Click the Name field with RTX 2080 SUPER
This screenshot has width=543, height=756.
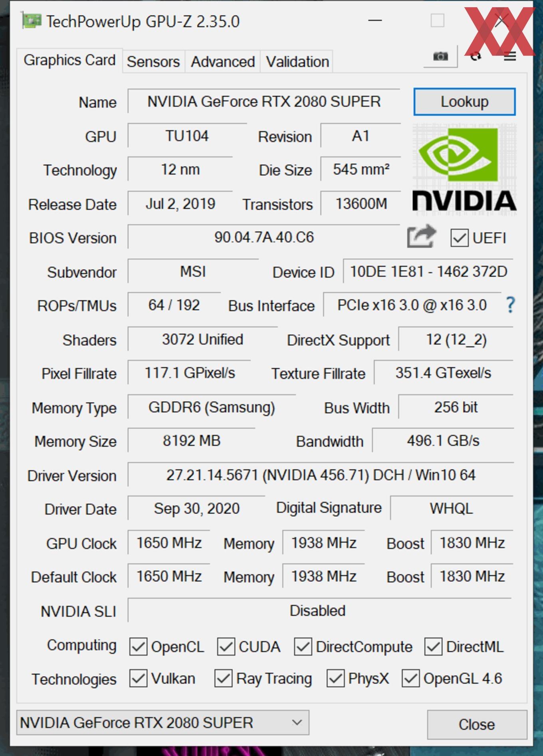pos(264,102)
